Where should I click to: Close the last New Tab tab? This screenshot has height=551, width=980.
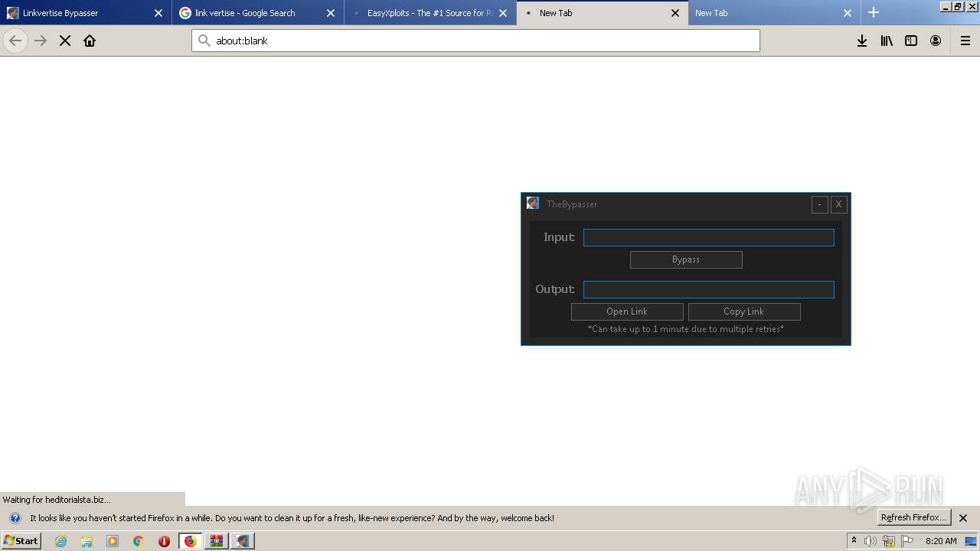848,13
